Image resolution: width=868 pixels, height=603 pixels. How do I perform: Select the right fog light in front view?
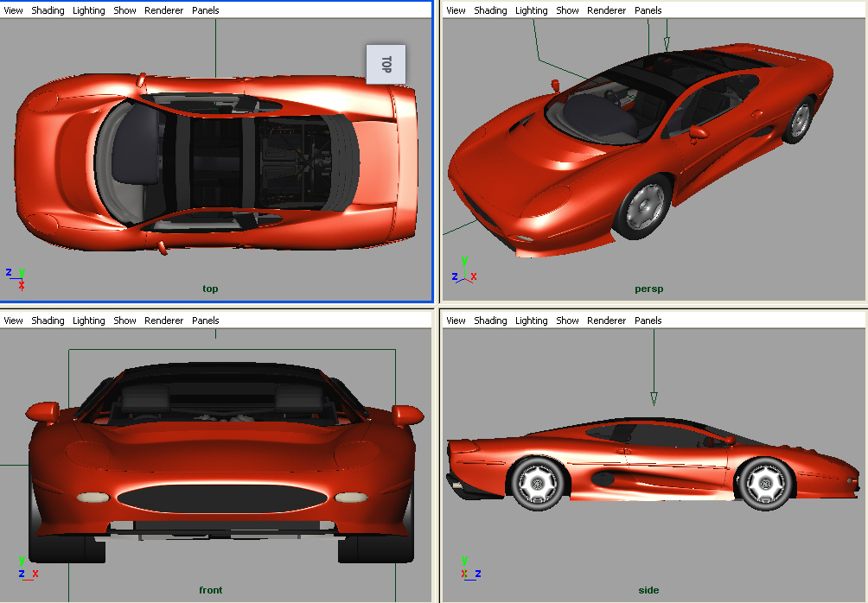(351, 498)
